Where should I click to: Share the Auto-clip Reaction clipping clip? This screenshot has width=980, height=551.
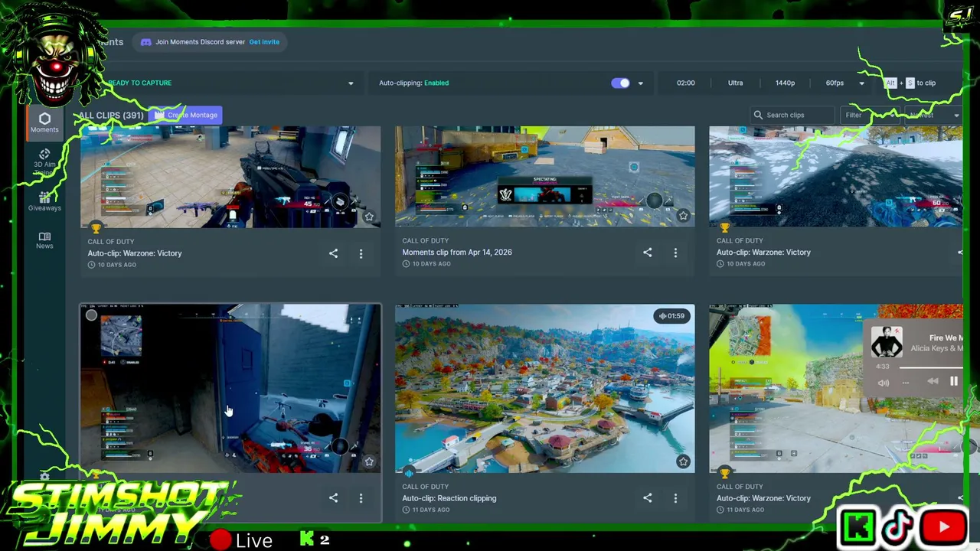[648, 498]
